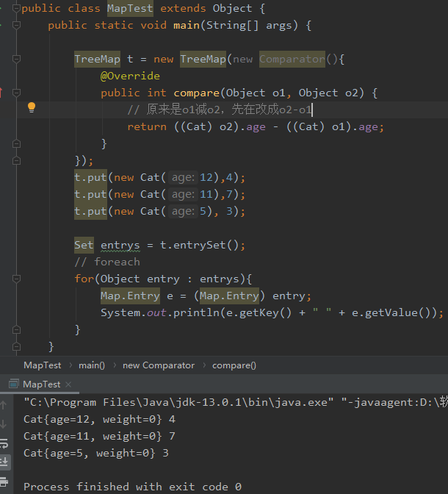This screenshot has width=448, height=494.
Task: Click the soft-wrap icon in Run console
Action: pyautogui.click(x=4, y=443)
